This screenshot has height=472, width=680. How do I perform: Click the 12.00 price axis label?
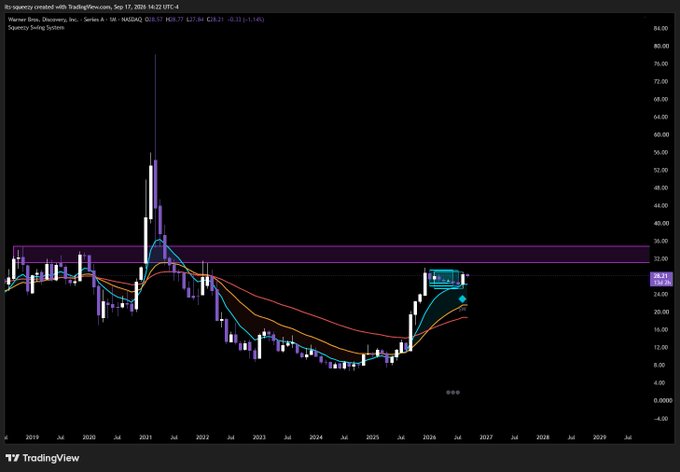click(661, 348)
